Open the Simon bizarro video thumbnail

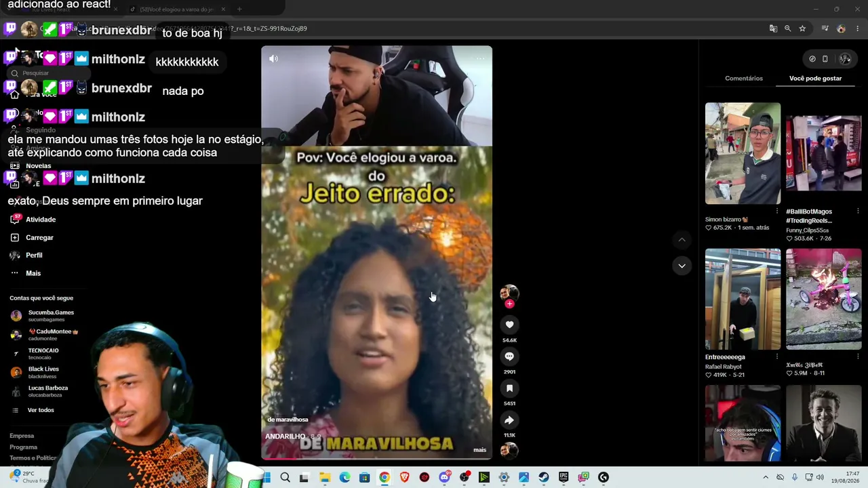coord(743,153)
